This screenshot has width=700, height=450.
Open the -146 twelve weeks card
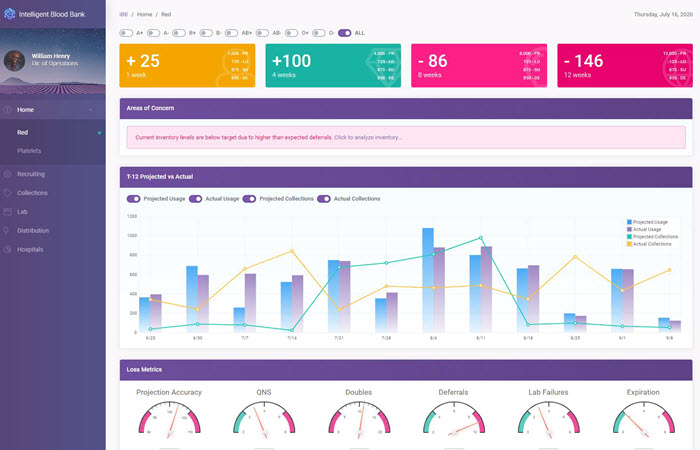tap(624, 65)
